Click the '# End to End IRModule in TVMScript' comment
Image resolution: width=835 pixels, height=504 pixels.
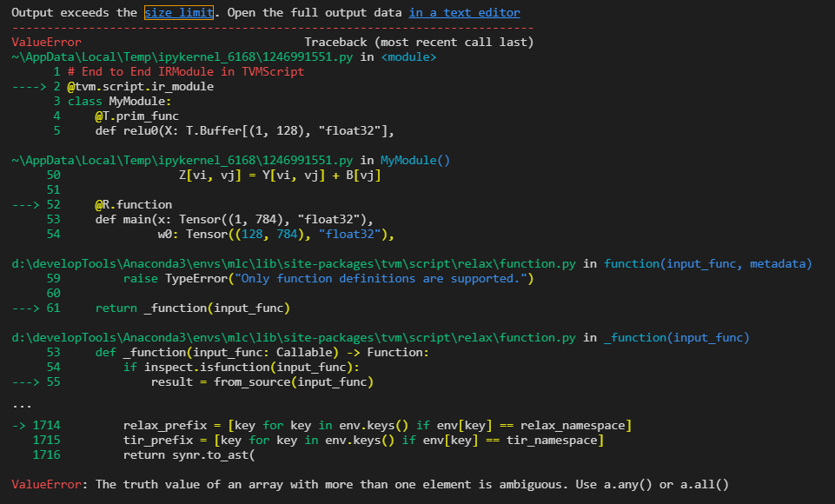point(186,72)
